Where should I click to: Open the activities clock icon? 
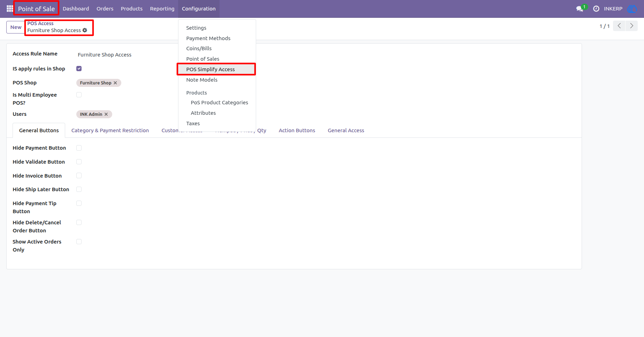point(596,9)
